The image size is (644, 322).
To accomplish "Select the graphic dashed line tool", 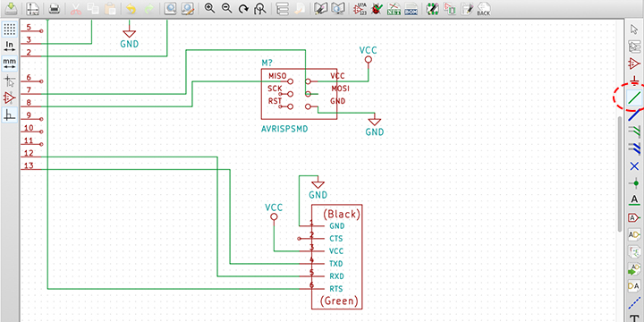I will [x=634, y=304].
